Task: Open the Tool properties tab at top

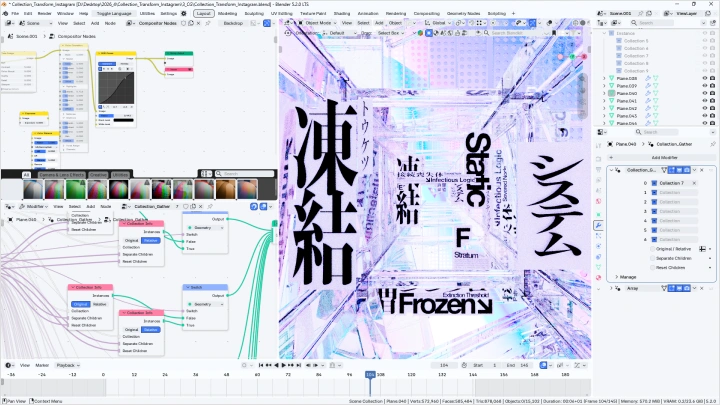Action: coord(598,145)
